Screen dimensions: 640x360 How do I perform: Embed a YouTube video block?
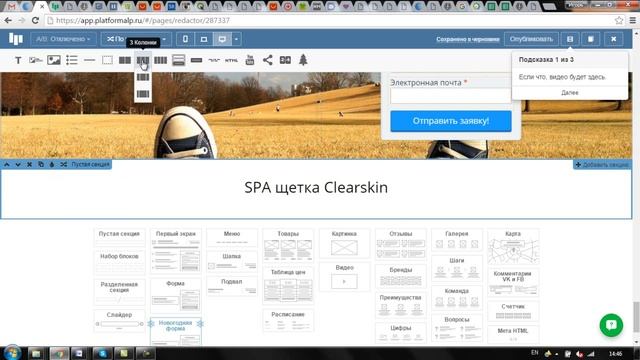pos(250,60)
